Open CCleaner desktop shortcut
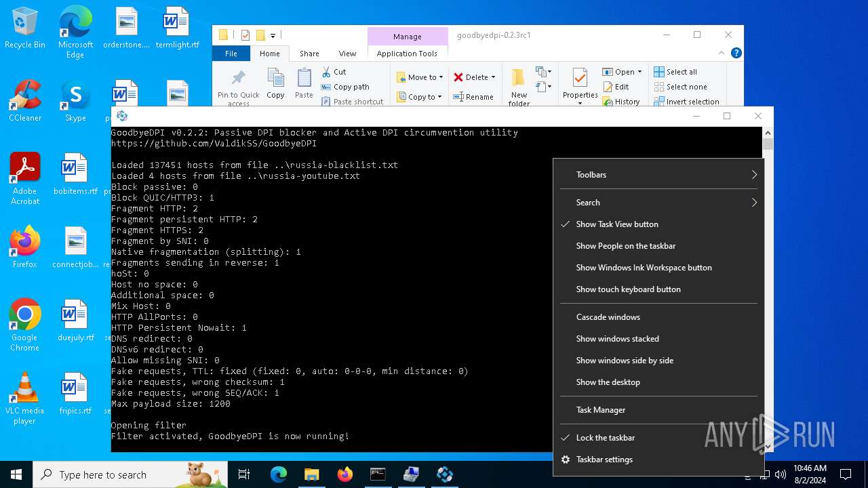The width and height of the screenshot is (868, 488). click(25, 102)
